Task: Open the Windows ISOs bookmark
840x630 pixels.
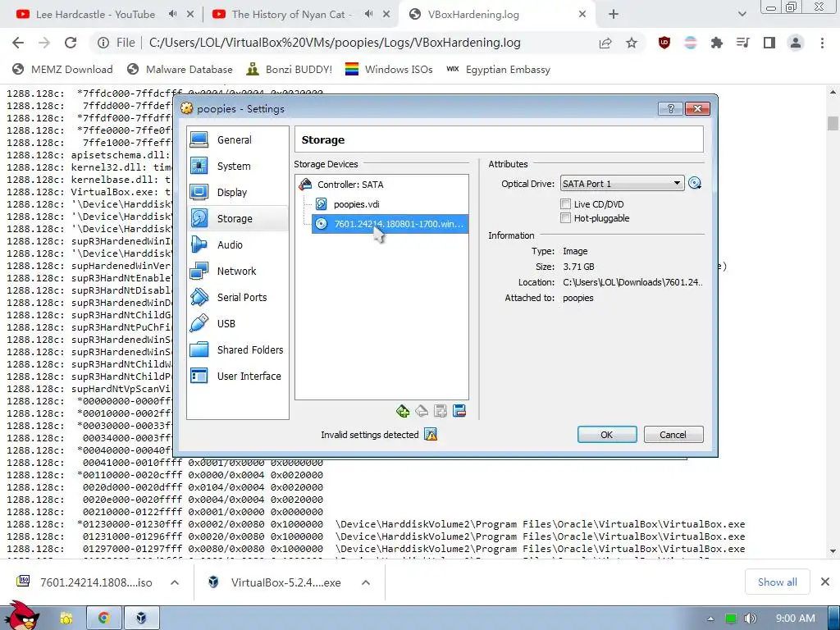Action: pos(389,69)
